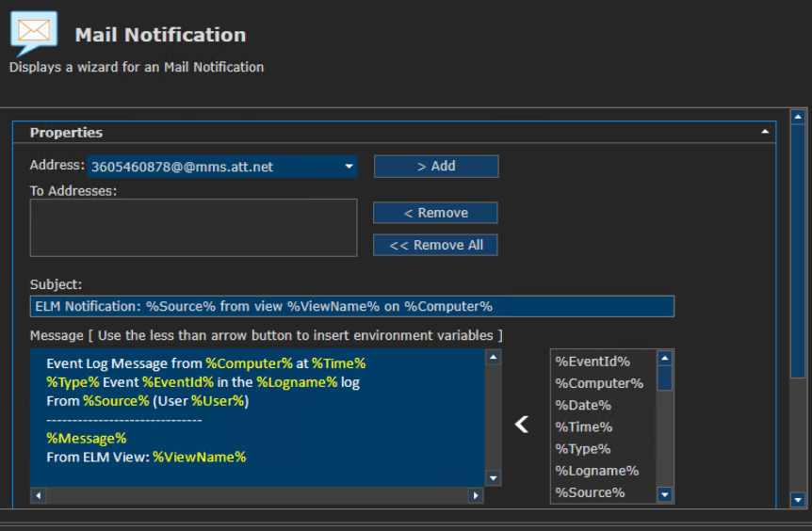Select %Logname% environment variable
This screenshot has height=531, width=812.
[597, 471]
